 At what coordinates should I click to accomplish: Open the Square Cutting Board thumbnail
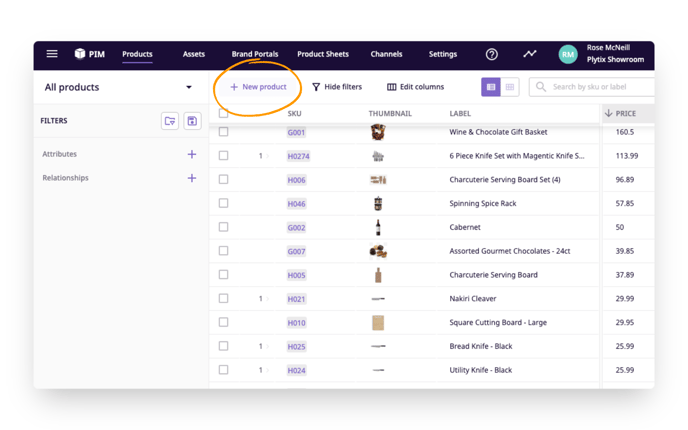pos(378,322)
